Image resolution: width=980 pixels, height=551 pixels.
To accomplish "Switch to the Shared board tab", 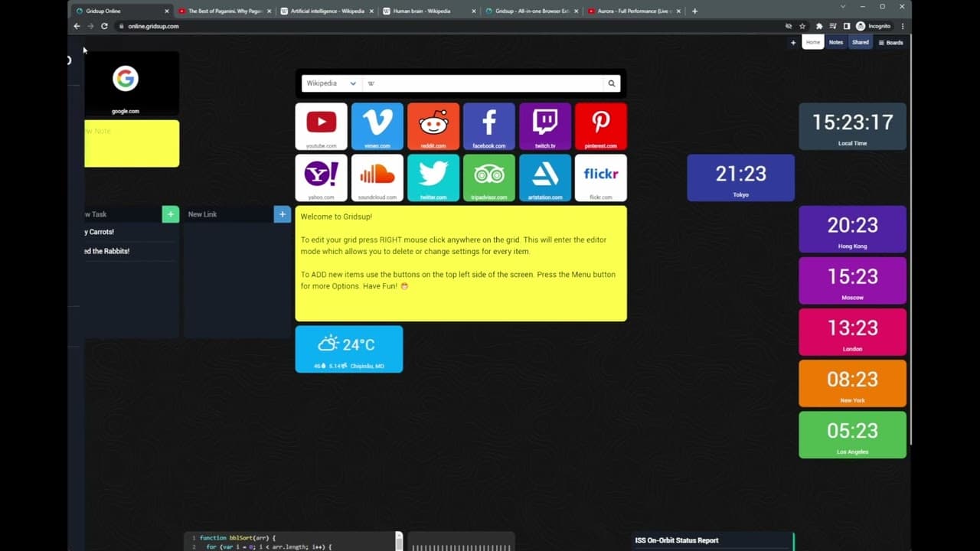I will point(861,42).
